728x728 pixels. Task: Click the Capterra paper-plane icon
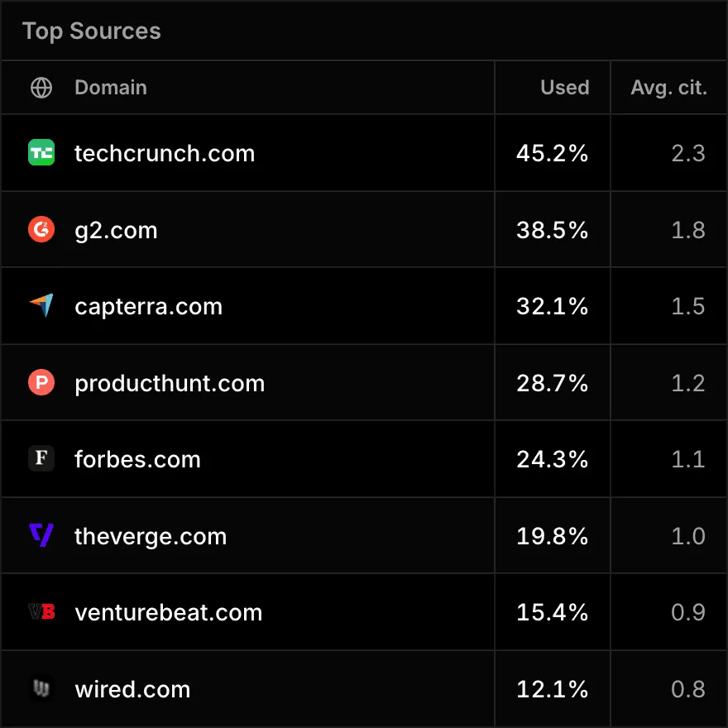coord(41,306)
